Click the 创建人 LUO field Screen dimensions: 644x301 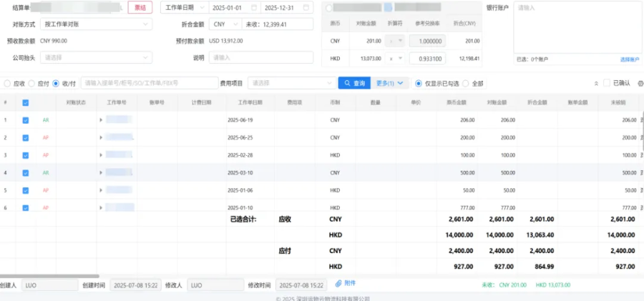click(x=49, y=285)
